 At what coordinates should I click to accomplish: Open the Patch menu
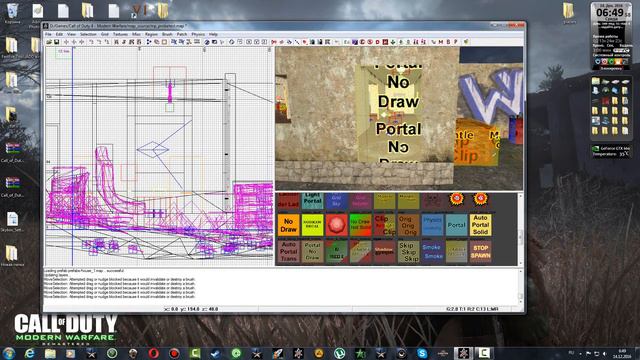[182, 34]
